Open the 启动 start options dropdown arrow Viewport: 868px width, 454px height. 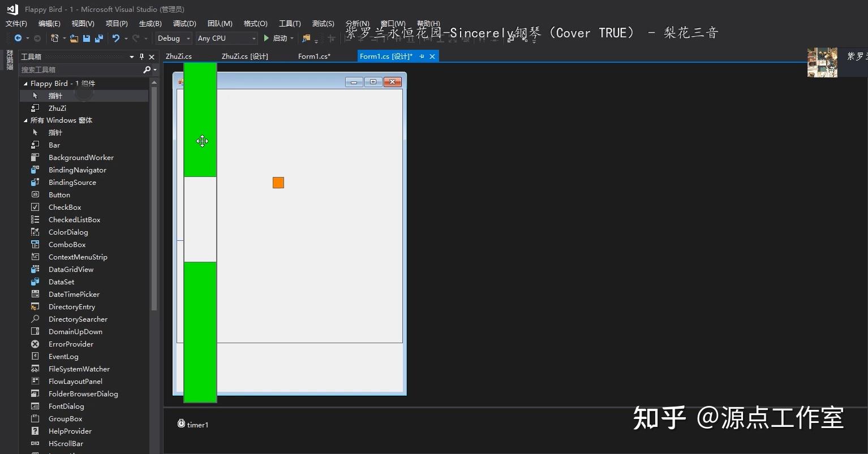coord(292,38)
